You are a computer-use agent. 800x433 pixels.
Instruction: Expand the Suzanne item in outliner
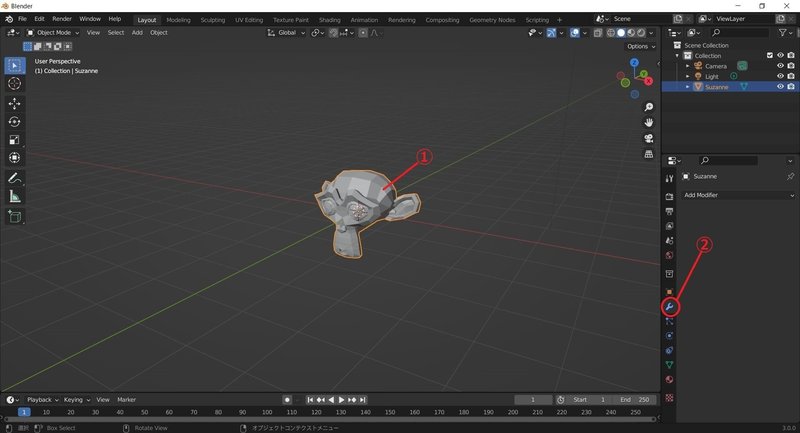(x=687, y=87)
